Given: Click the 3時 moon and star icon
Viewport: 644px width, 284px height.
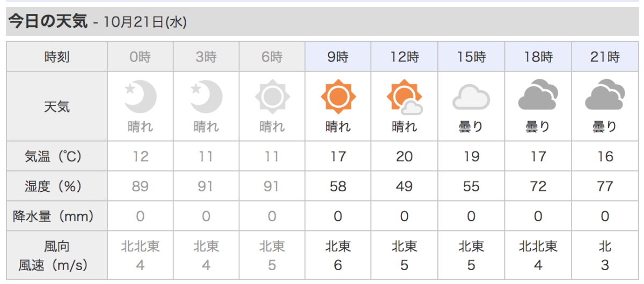Looking at the screenshot, I should pyautogui.click(x=206, y=97).
